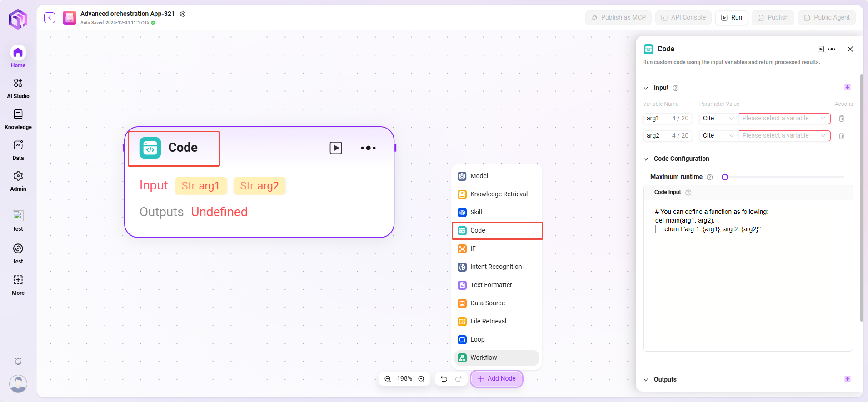Add a new input variable with plus icon

pos(847,87)
